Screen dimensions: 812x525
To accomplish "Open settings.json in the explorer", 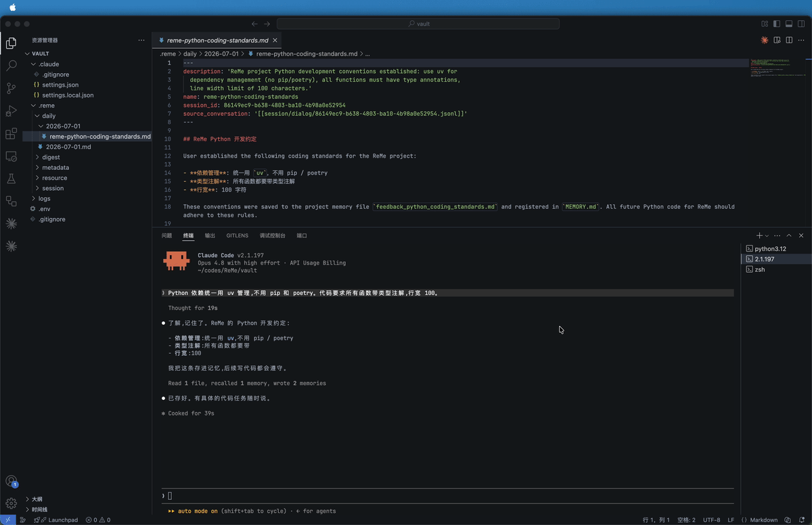I will 60,85.
